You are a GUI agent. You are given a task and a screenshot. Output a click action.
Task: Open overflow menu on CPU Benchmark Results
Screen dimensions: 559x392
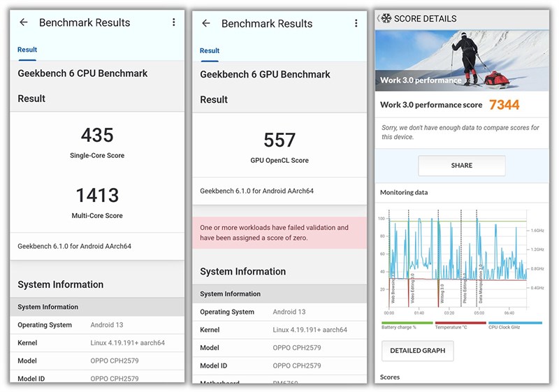click(x=173, y=22)
